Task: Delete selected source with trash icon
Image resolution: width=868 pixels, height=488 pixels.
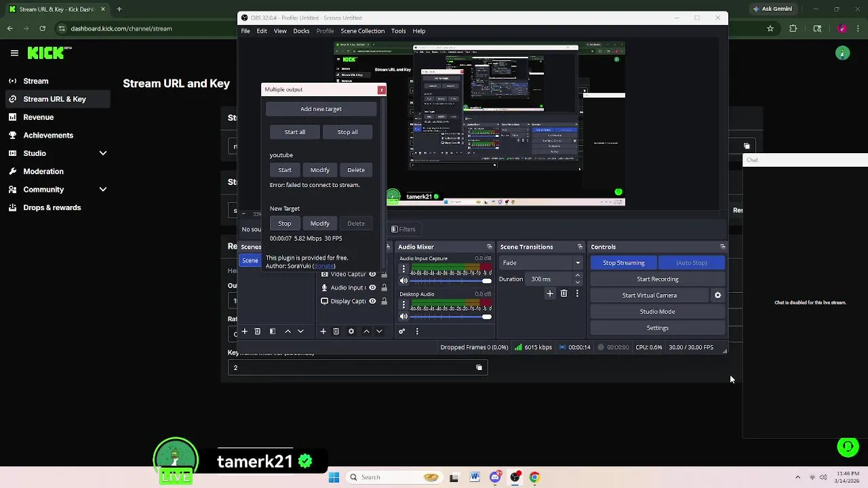Action: pos(336,331)
